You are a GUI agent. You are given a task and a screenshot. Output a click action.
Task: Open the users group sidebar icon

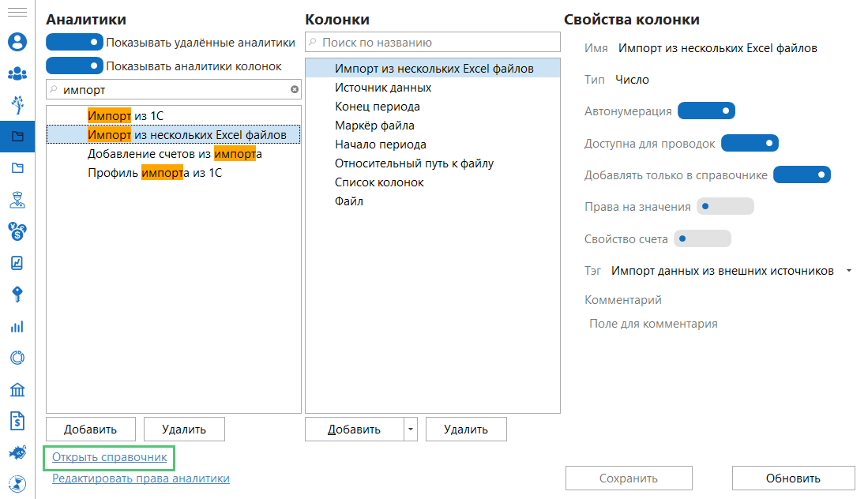[x=17, y=73]
